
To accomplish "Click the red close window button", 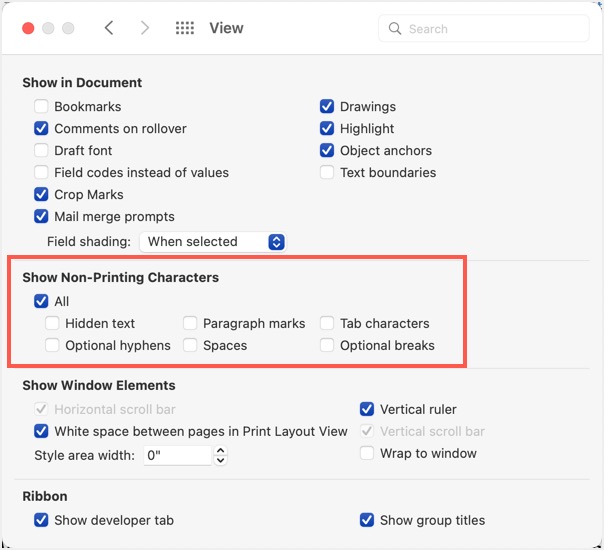I will point(28,28).
